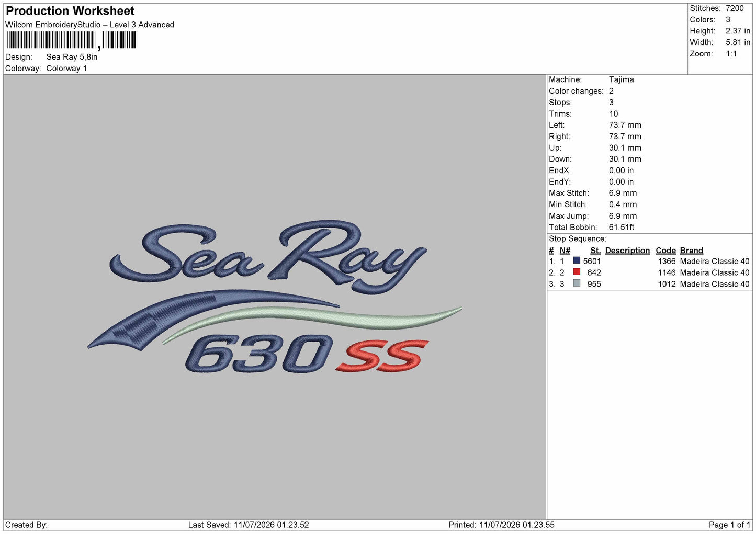The width and height of the screenshot is (756, 534).
Task: Click the 'St.' column header
Action: (595, 251)
